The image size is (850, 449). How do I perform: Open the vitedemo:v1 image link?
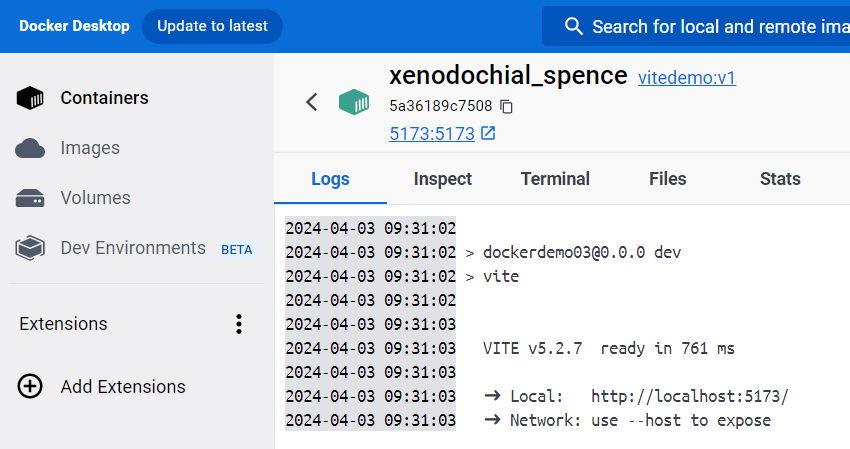coord(686,77)
